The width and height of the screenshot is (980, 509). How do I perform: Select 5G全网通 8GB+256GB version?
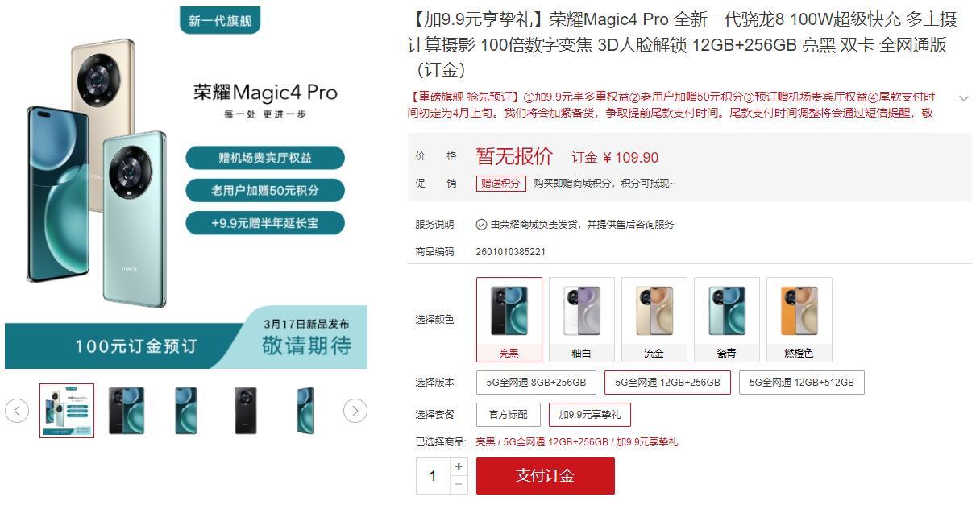click(x=536, y=383)
